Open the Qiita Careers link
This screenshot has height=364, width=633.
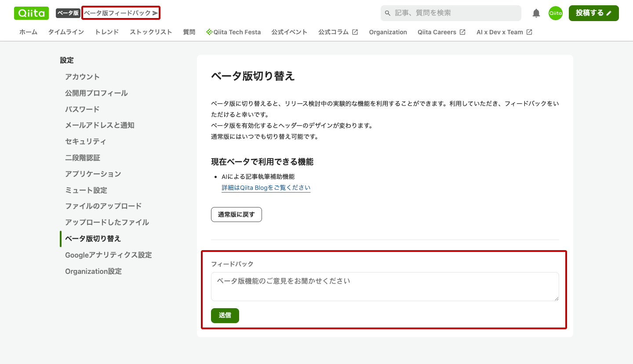click(x=441, y=32)
